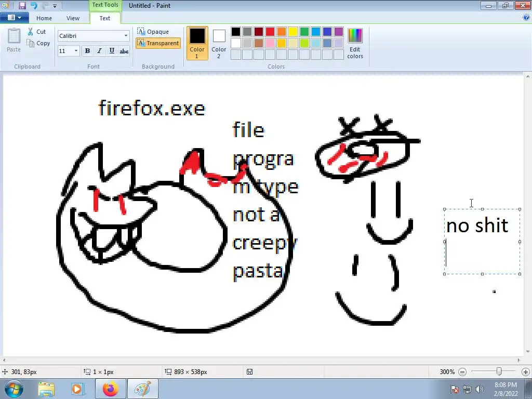Toggle Underline formatting
532x399 pixels.
(112, 51)
